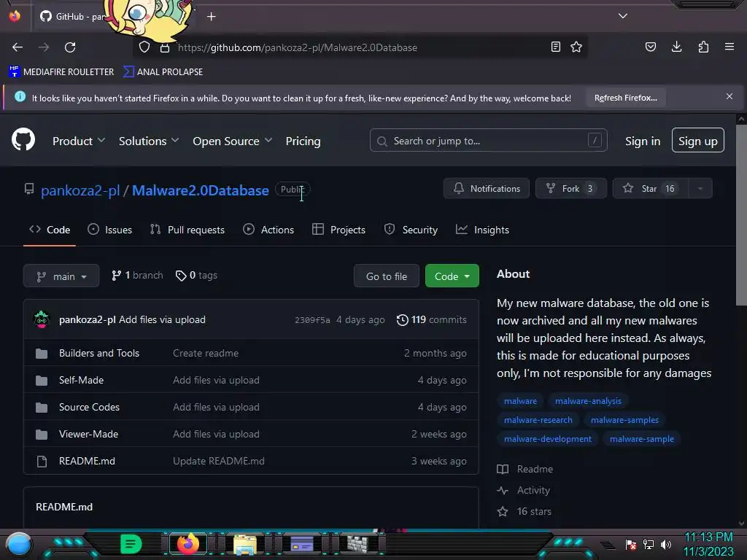The height and width of the screenshot is (560, 747).
Task: Open the green Code dropdown button
Action: (x=452, y=276)
